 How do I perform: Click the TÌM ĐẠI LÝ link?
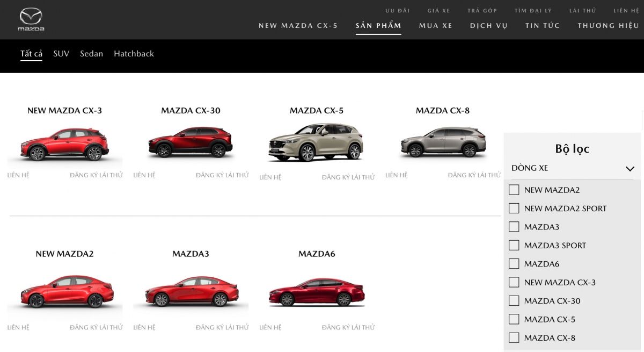(x=532, y=11)
